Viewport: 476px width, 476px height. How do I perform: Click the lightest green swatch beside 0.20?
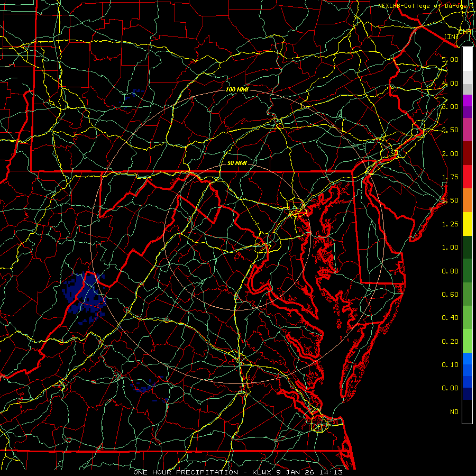pyautogui.click(x=467, y=341)
